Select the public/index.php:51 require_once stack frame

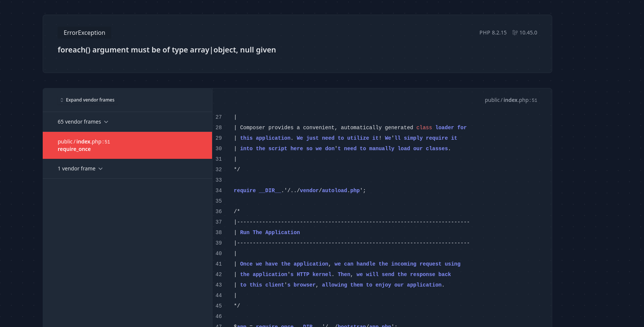(x=127, y=145)
